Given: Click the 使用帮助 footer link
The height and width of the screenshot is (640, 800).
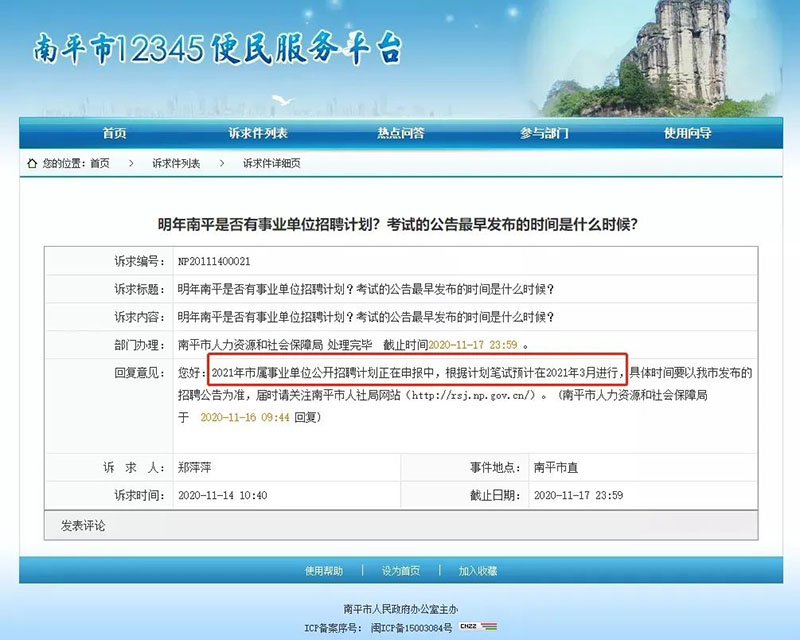Looking at the screenshot, I should pyautogui.click(x=324, y=570).
